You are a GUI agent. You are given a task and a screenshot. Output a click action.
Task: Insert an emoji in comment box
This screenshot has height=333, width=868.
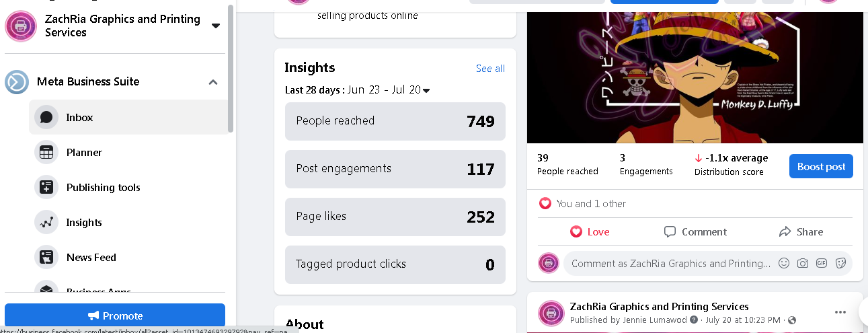[783, 263]
